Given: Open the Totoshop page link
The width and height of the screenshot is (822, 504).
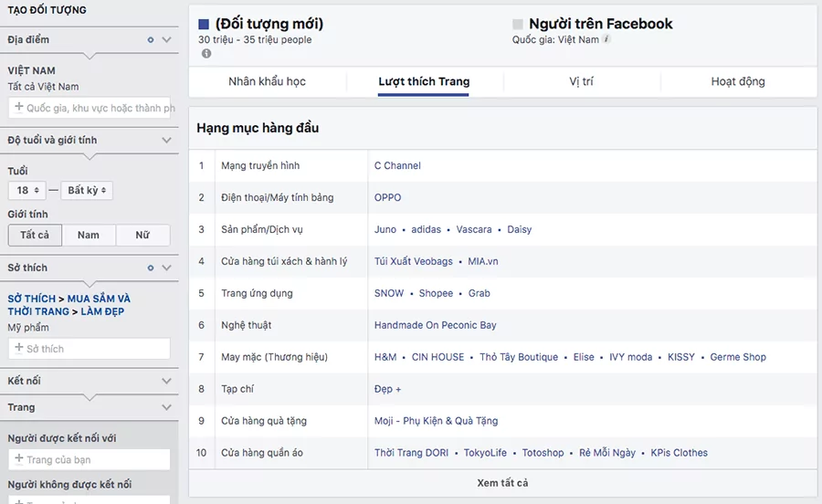Looking at the screenshot, I should tap(543, 453).
